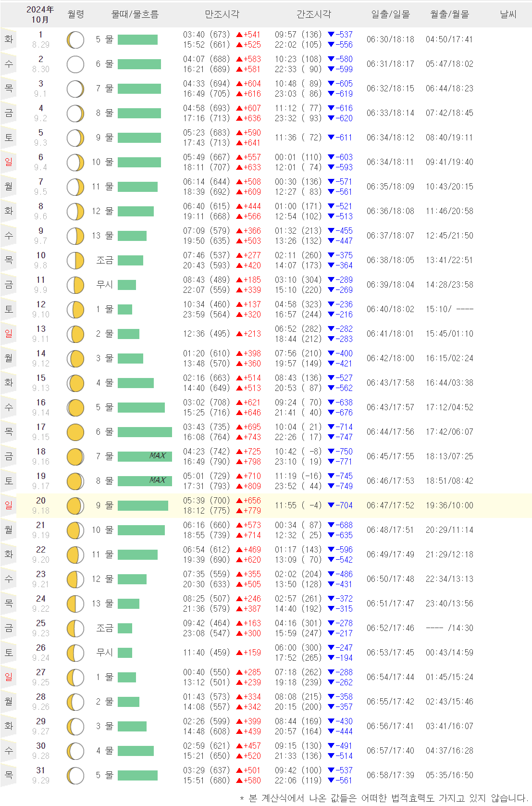Click the red up-triangle beside +137

pos(239,304)
